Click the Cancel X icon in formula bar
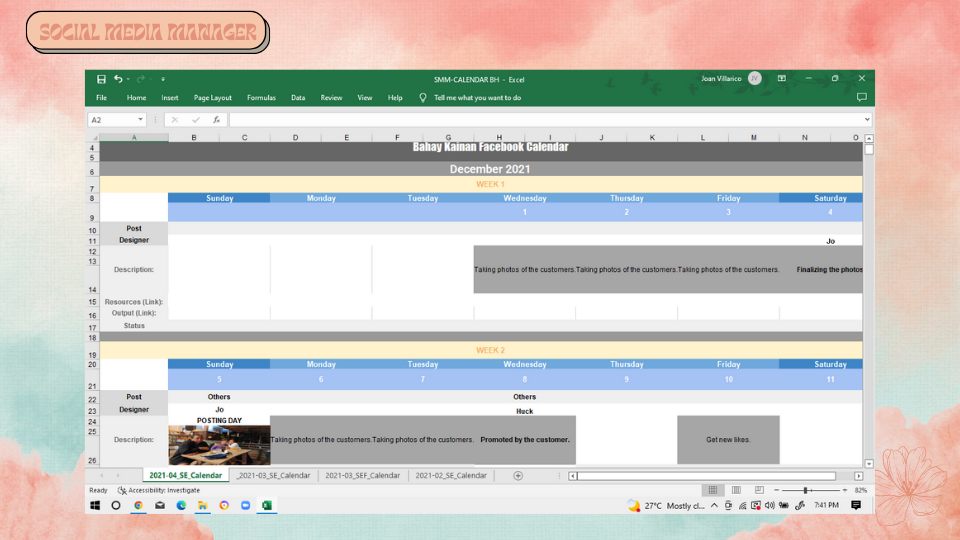The width and height of the screenshot is (960, 540). pyautogui.click(x=174, y=120)
